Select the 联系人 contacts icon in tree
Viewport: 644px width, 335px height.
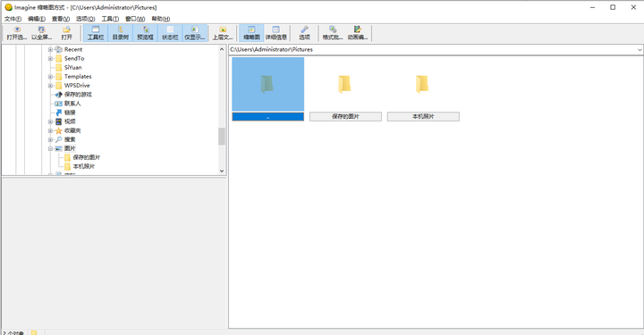tap(59, 104)
